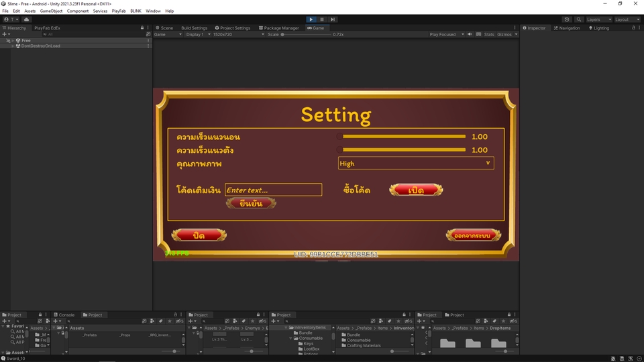Screen dimensions: 644x362
Task: Click the undo history icon
Action: pyautogui.click(x=567, y=19)
